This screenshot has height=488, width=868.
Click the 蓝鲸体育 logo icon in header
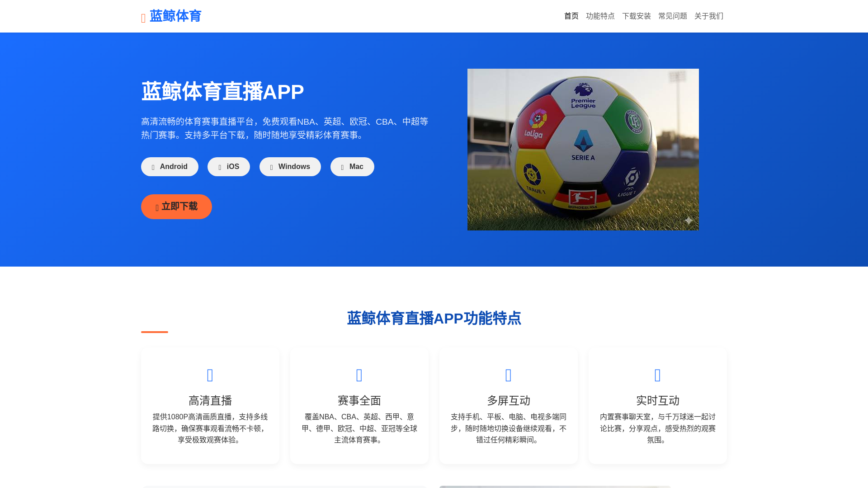pos(143,18)
